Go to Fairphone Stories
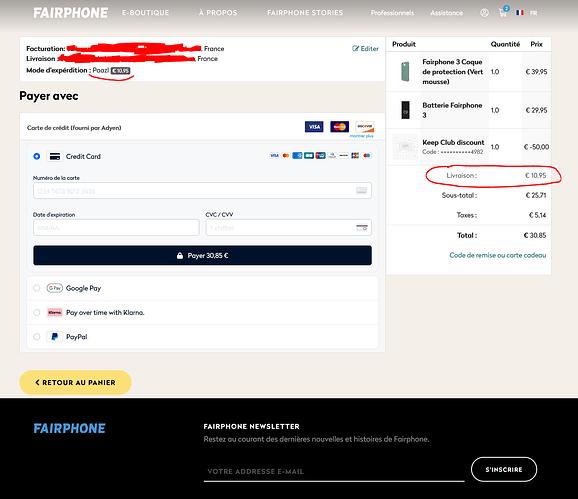The height and width of the screenshot is (499, 578). [x=305, y=13]
